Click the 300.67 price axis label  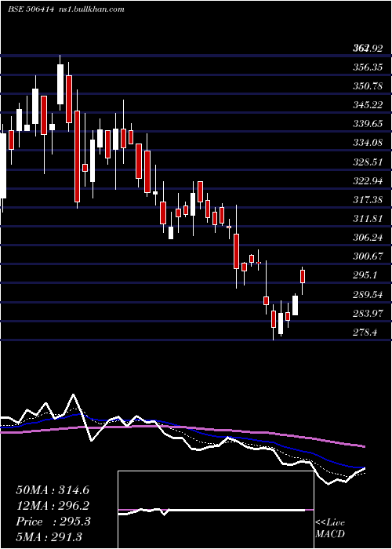click(x=368, y=256)
